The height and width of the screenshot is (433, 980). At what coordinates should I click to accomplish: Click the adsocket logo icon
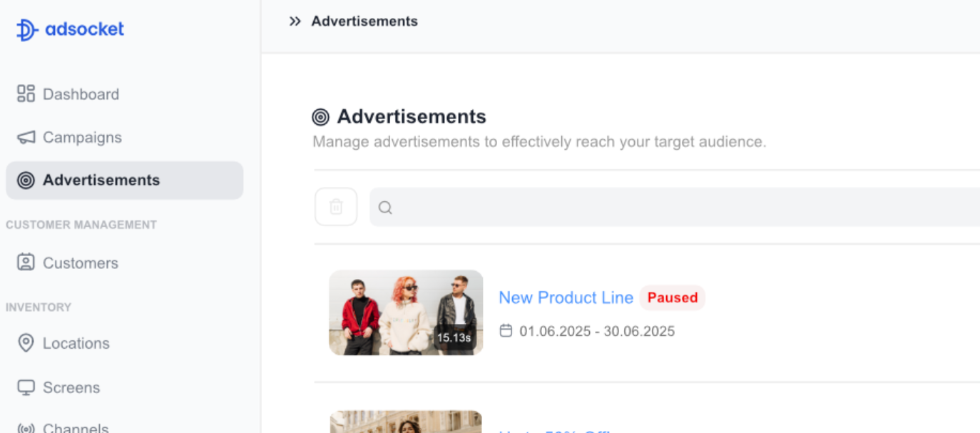(26, 30)
